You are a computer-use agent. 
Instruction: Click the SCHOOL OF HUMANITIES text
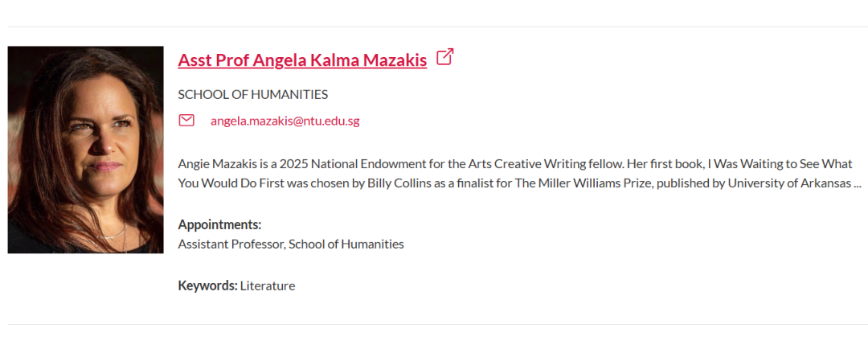(x=252, y=94)
